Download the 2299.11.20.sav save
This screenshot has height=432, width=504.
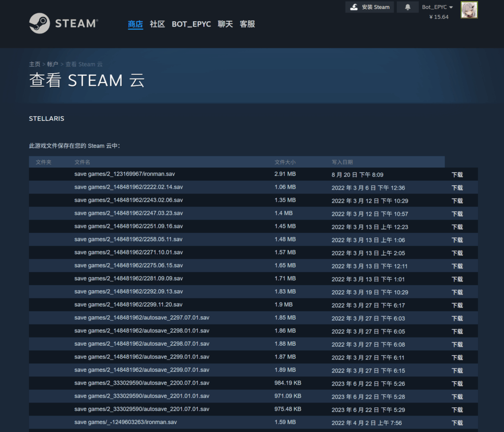[457, 305]
